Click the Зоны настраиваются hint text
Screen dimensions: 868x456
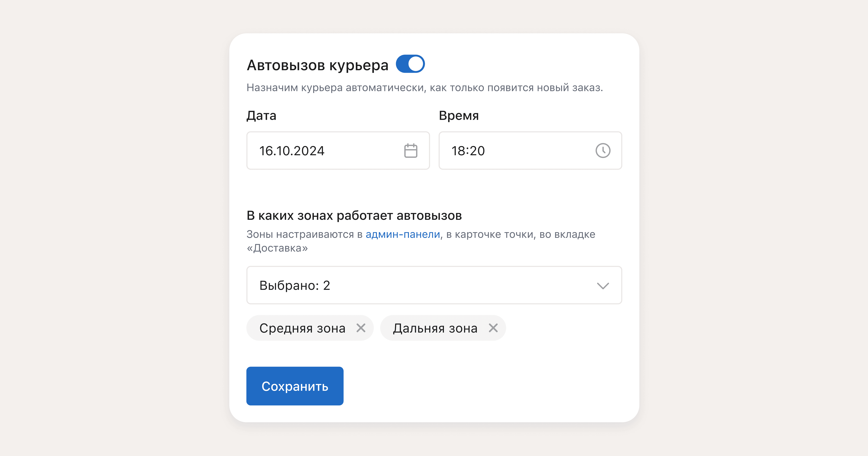tap(303, 234)
